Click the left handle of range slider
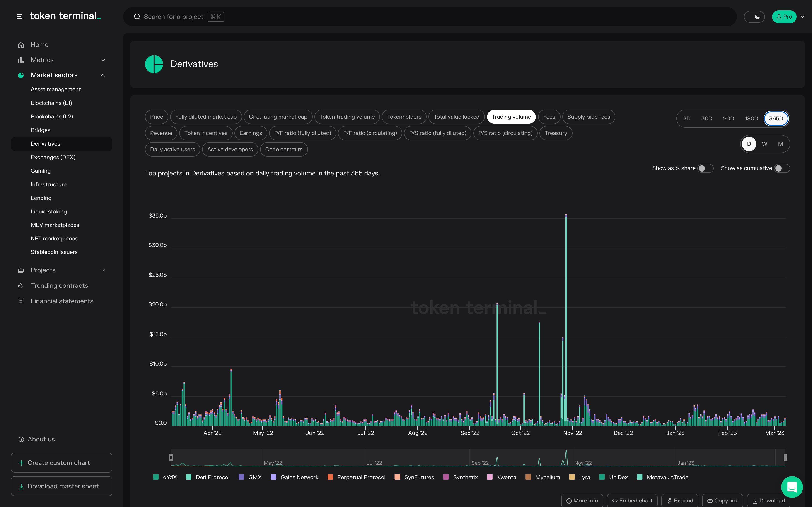 (x=171, y=457)
